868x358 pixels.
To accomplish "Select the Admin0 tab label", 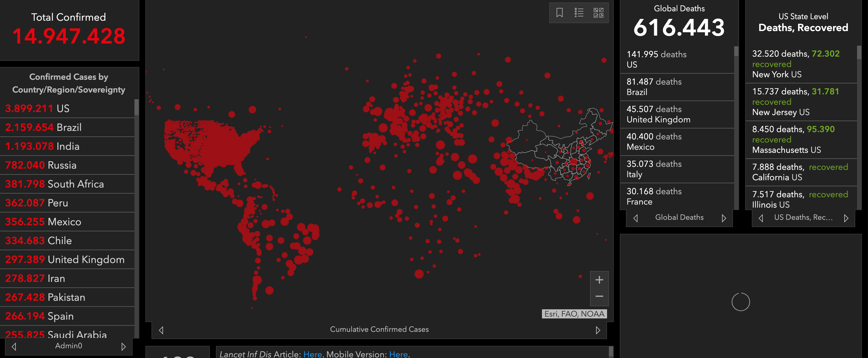I will pyautogui.click(x=68, y=346).
